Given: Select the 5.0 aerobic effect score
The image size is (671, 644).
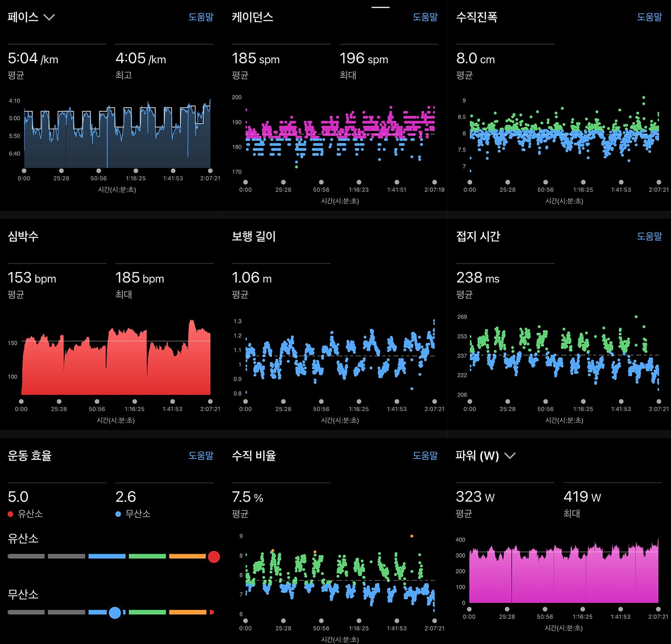Looking at the screenshot, I should tap(18, 497).
